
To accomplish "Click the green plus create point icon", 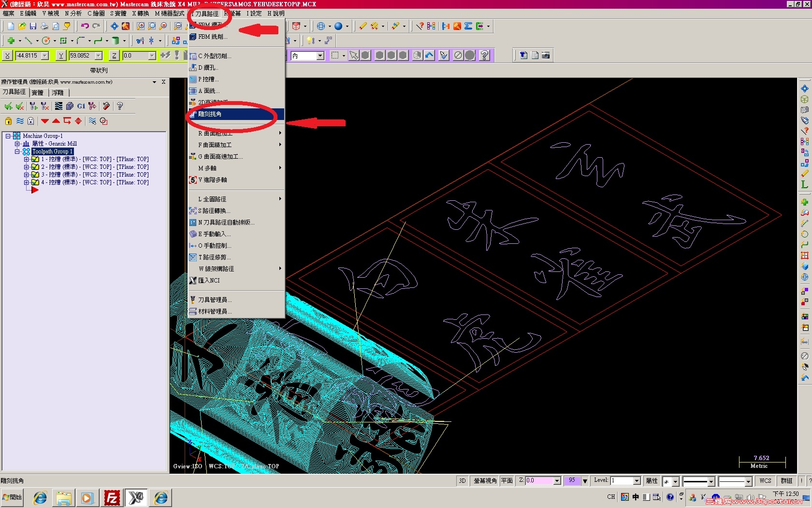I will point(11,41).
